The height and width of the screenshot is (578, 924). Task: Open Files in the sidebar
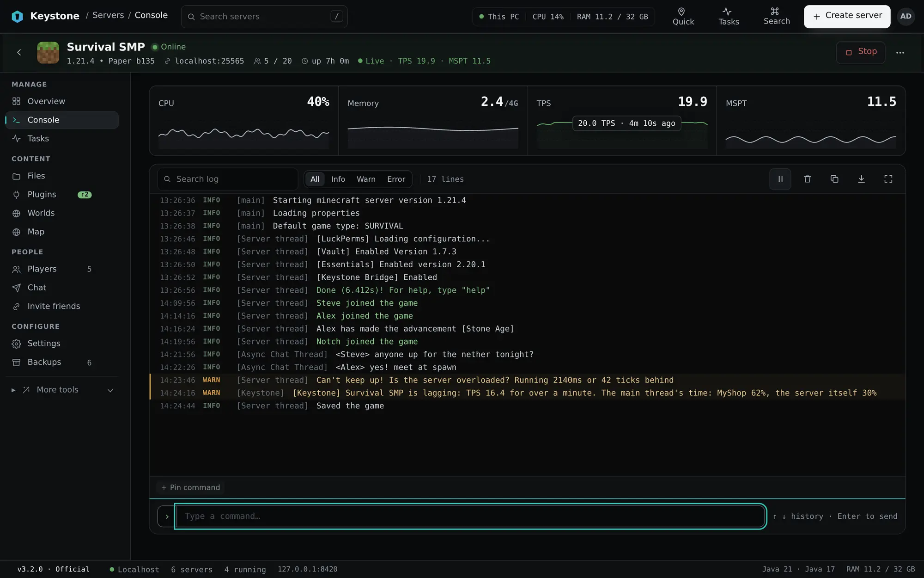pyautogui.click(x=62, y=176)
